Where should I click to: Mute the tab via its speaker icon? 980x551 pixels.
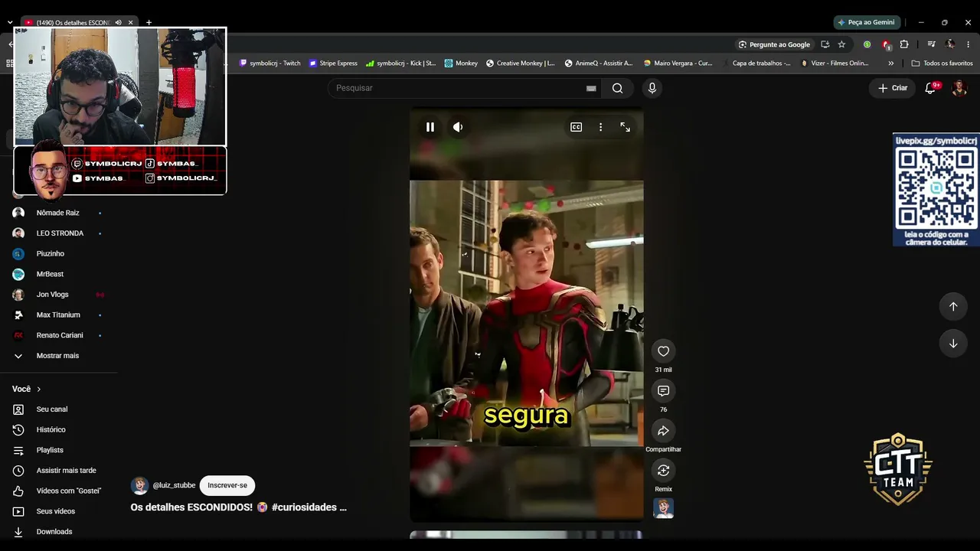pyautogui.click(x=118, y=23)
